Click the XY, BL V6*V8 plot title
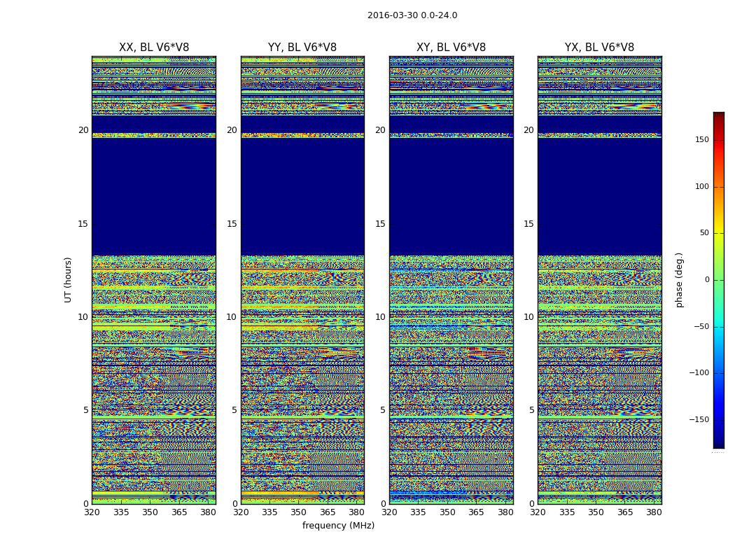The width and height of the screenshot is (735, 560). pyautogui.click(x=451, y=48)
